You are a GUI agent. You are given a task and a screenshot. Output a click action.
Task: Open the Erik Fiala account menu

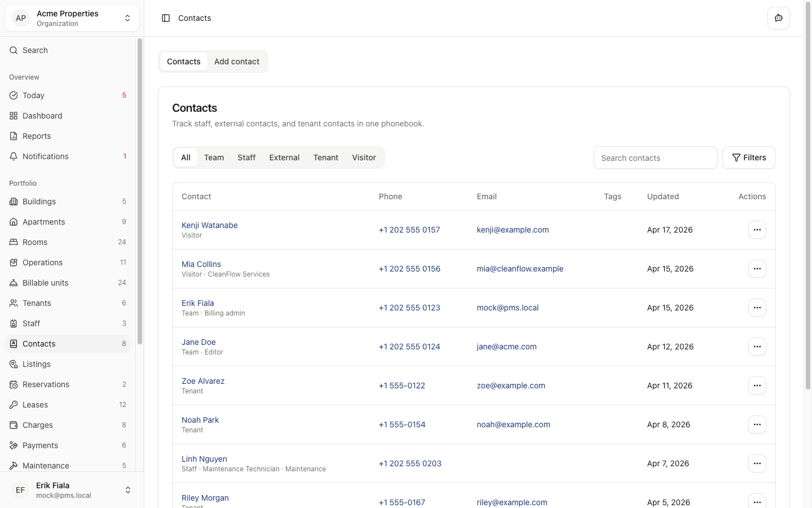pos(72,489)
